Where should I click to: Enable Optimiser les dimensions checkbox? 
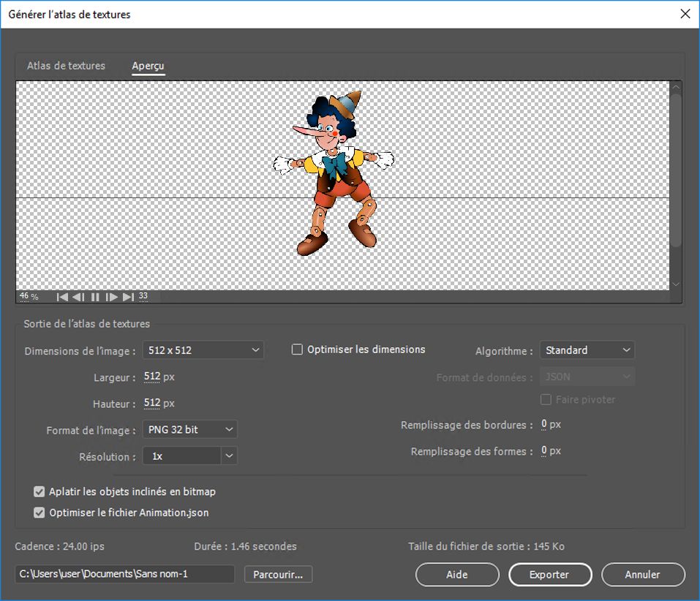click(x=297, y=349)
